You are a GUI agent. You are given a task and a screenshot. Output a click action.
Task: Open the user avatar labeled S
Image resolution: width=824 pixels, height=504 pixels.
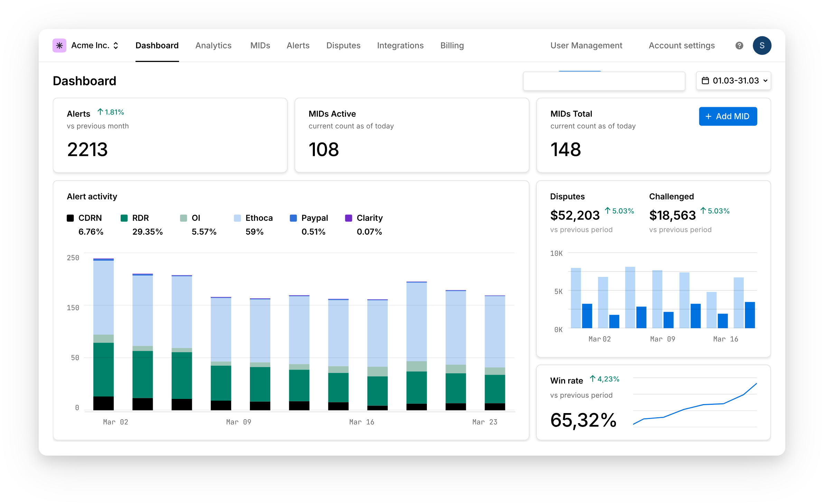[x=762, y=46]
